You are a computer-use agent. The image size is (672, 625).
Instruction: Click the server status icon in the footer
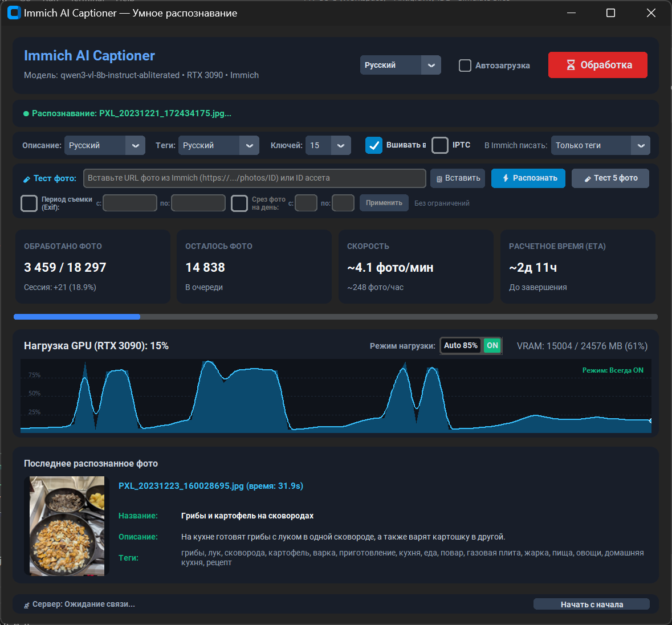[x=27, y=605]
